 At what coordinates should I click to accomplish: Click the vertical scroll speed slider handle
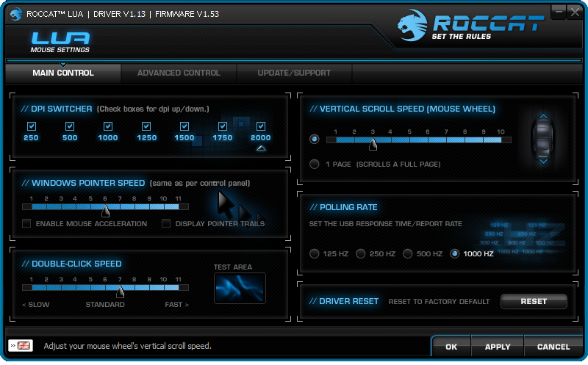pyautogui.click(x=373, y=144)
